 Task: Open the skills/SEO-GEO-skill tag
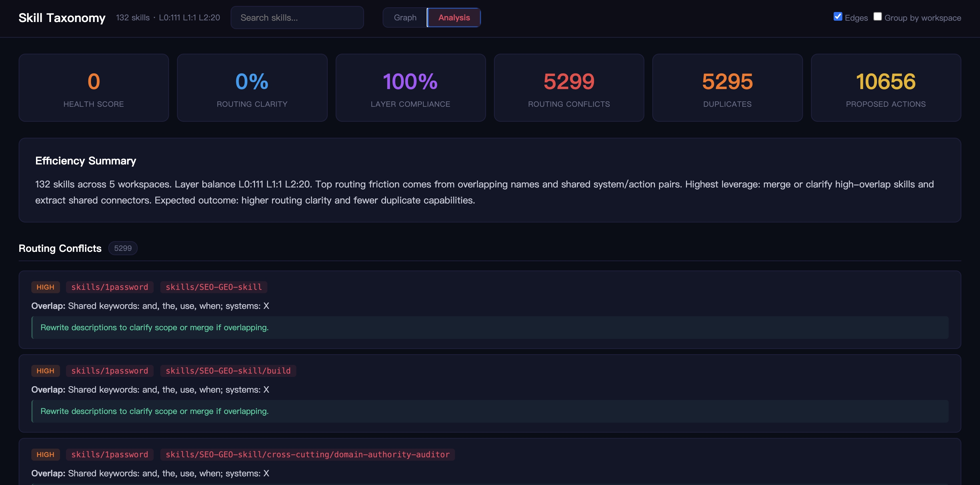(213, 287)
